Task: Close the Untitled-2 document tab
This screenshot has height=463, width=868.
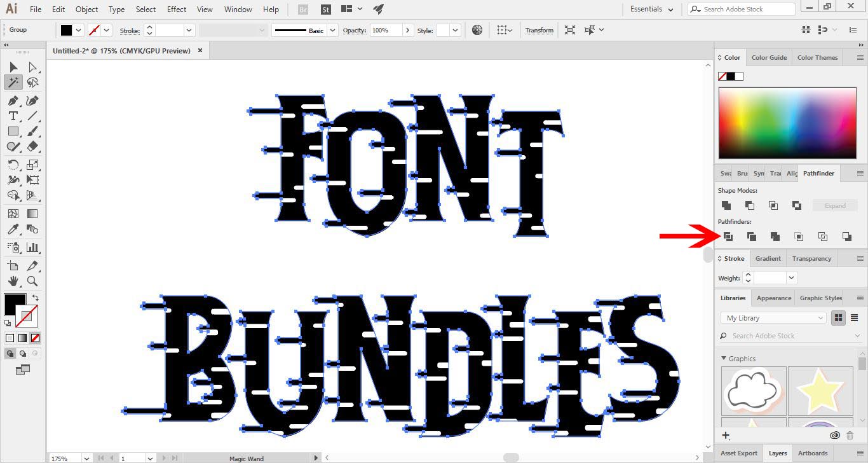Action: (x=200, y=50)
